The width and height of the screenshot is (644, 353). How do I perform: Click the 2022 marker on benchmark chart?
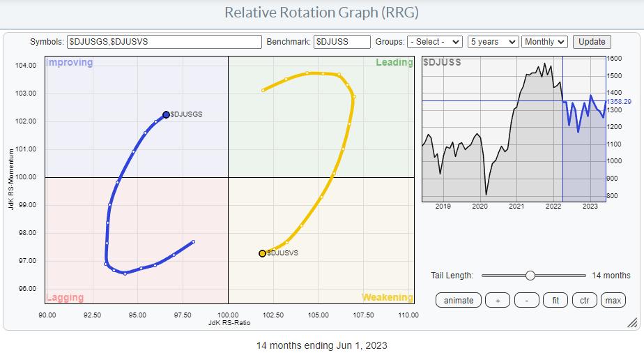pyautogui.click(x=553, y=206)
